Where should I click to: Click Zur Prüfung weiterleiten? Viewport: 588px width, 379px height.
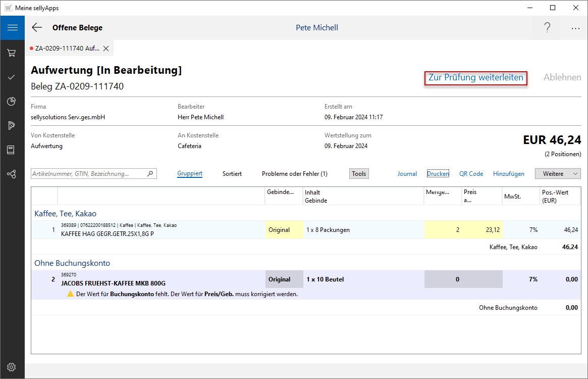(x=475, y=78)
